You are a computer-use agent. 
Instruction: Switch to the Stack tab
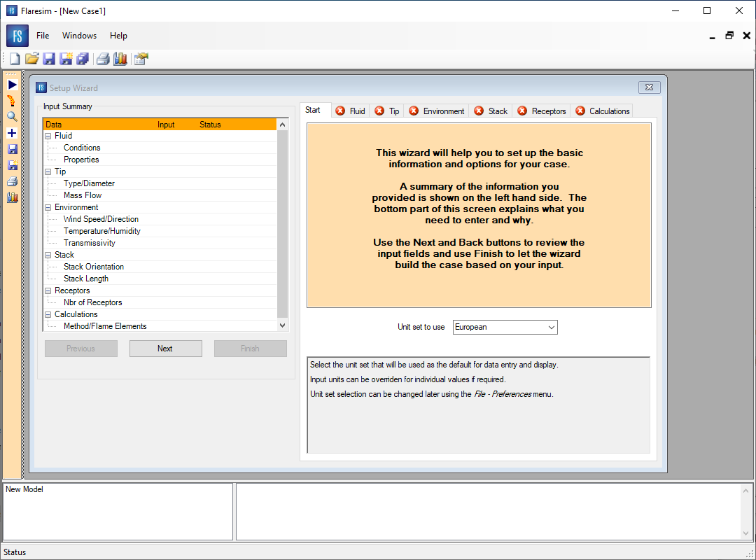pyautogui.click(x=491, y=111)
